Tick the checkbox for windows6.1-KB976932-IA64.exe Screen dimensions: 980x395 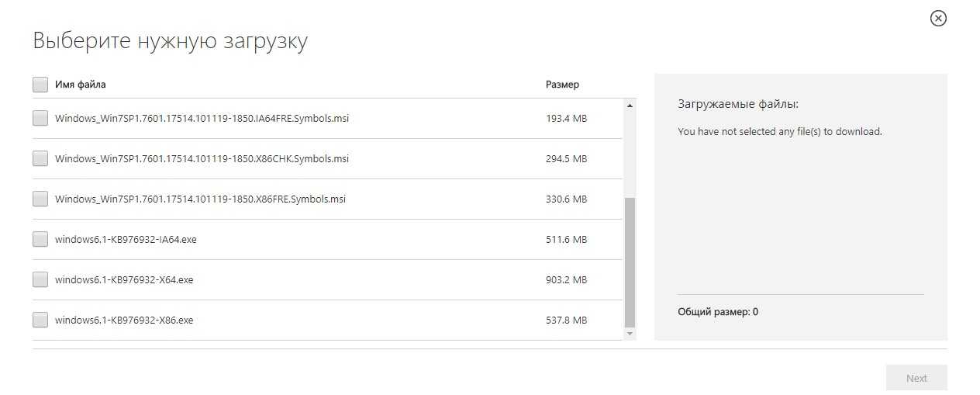[x=40, y=239]
